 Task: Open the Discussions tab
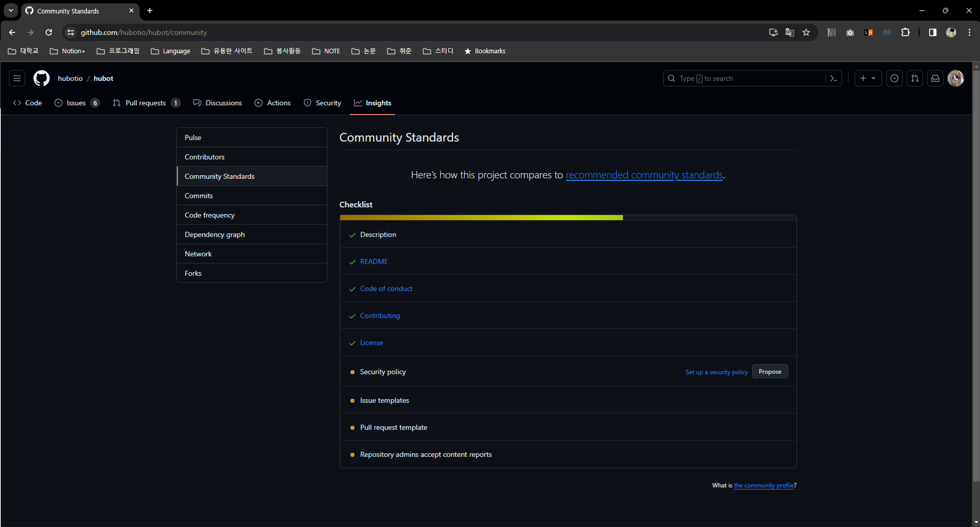click(218, 103)
